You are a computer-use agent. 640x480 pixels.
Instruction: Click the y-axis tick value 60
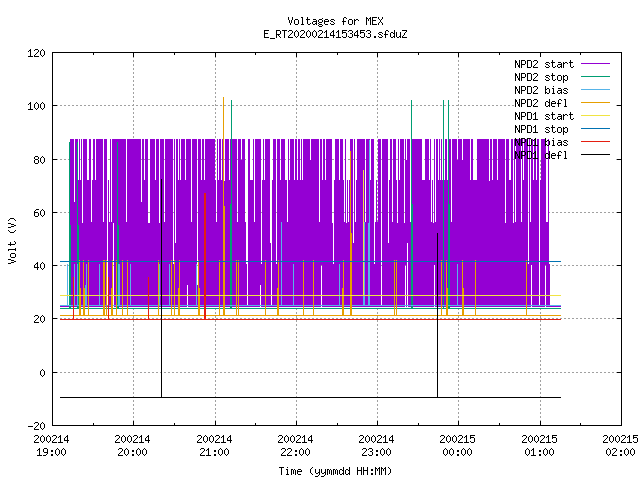click(39, 213)
